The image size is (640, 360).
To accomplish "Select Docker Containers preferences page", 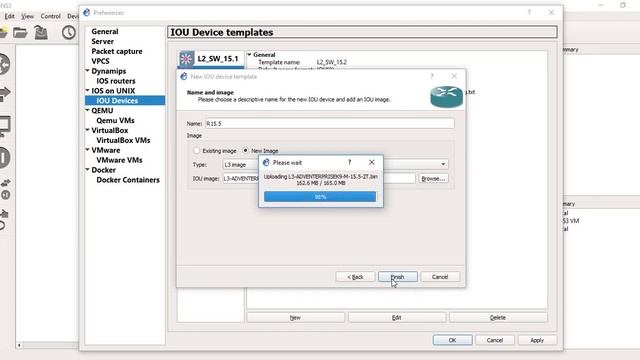I will coord(128,180).
